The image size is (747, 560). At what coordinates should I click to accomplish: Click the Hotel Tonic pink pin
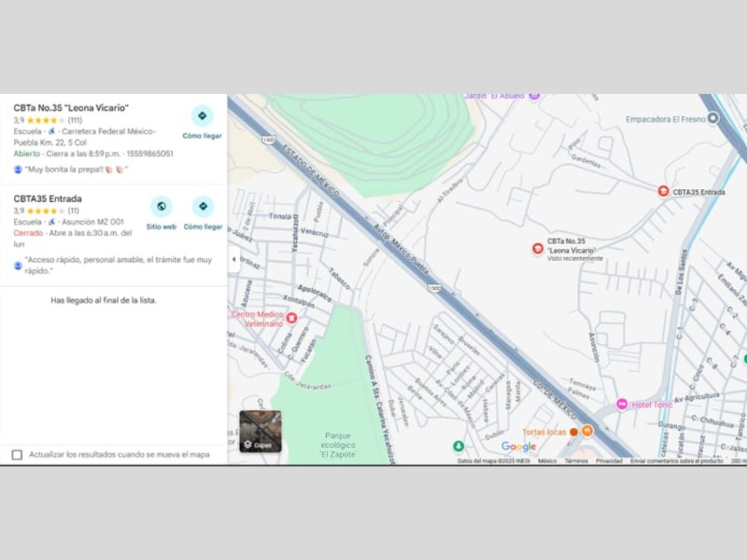click(x=622, y=404)
